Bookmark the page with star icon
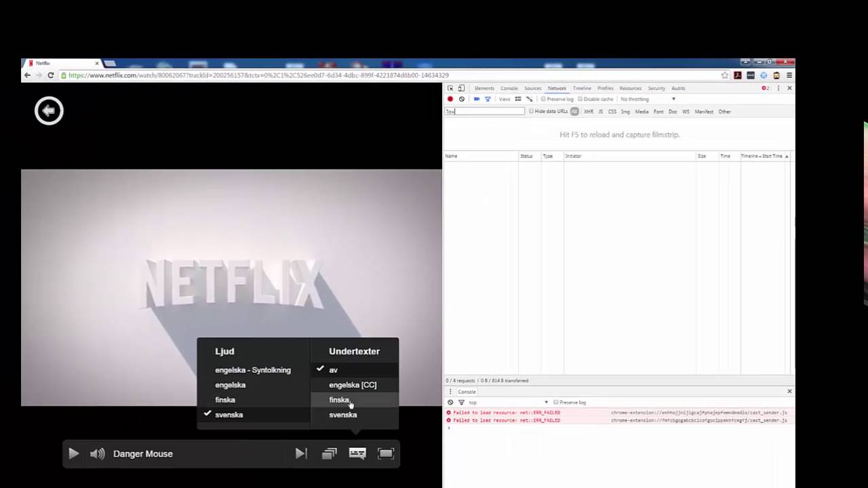Viewport: 868px width, 488px height. tap(725, 75)
